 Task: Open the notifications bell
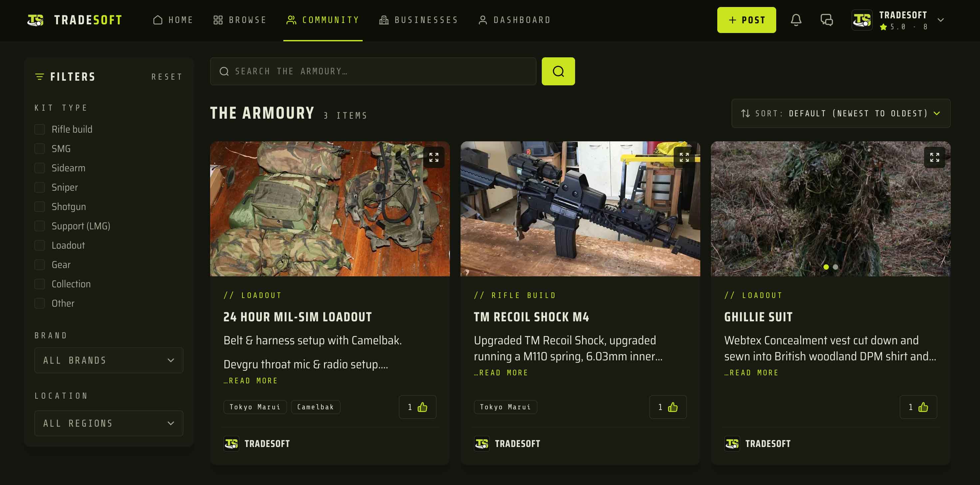796,20
